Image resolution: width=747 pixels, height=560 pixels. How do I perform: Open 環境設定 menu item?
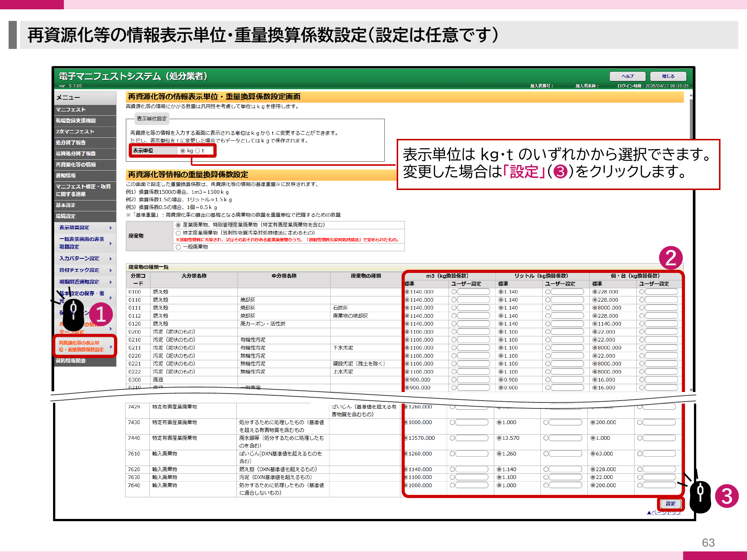point(85,216)
